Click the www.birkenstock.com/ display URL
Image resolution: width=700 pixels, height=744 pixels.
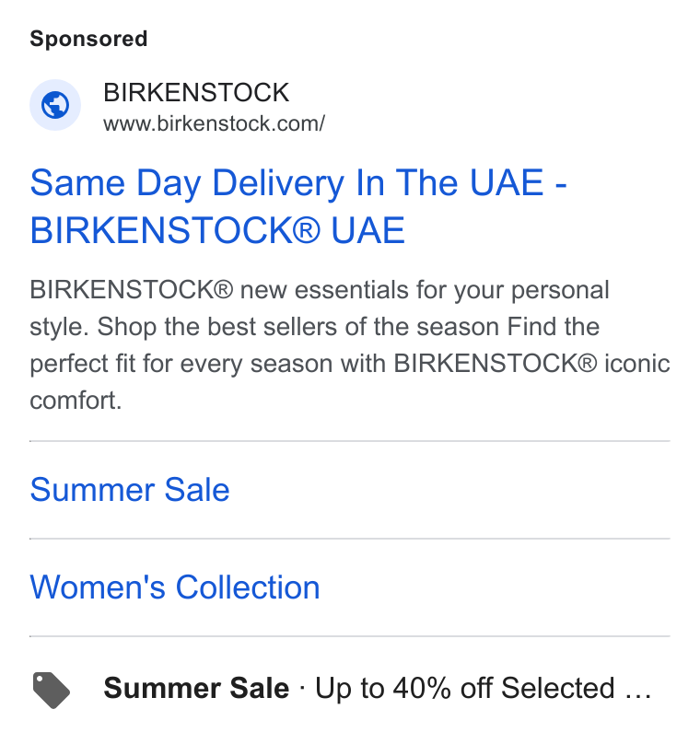point(214,123)
